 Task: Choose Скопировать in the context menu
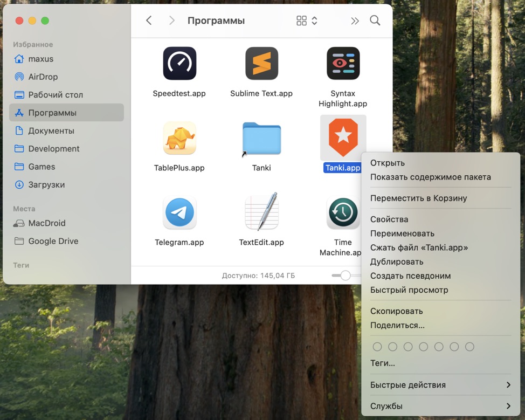(440, 311)
